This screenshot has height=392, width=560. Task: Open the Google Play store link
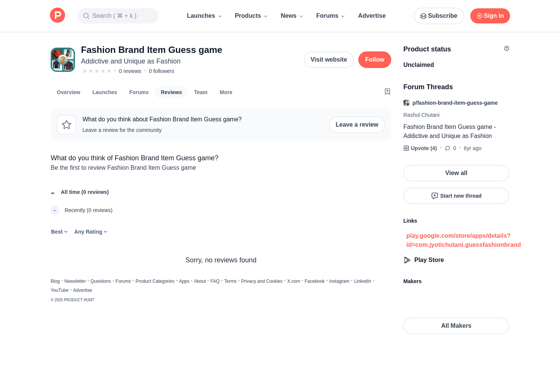coord(464,240)
